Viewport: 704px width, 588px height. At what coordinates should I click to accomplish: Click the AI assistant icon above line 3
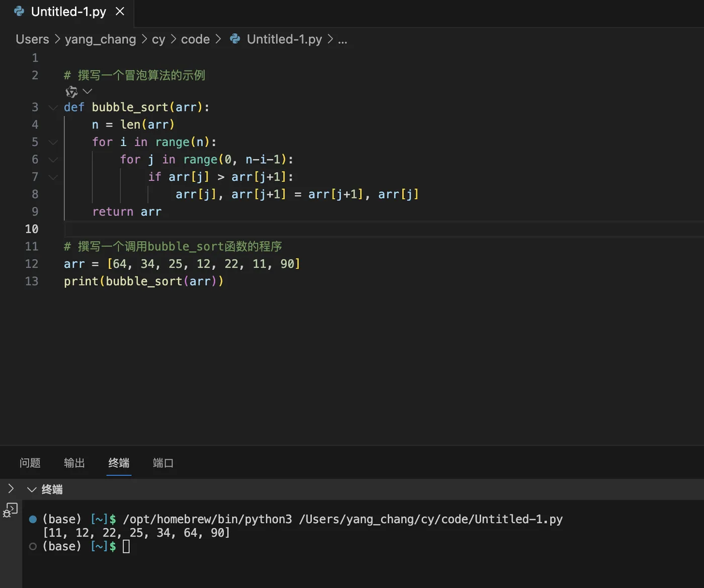(71, 92)
